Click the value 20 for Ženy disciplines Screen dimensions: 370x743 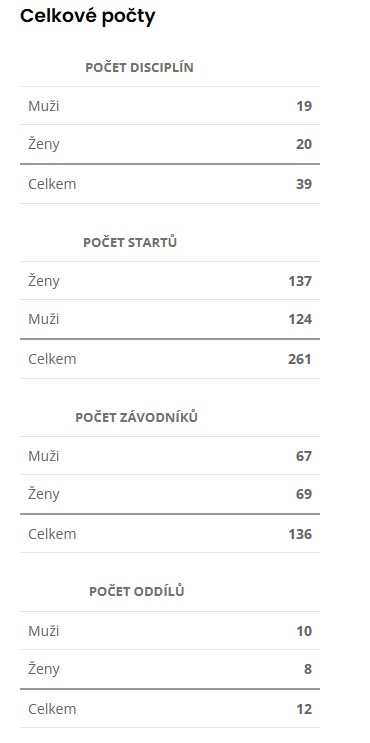click(304, 144)
